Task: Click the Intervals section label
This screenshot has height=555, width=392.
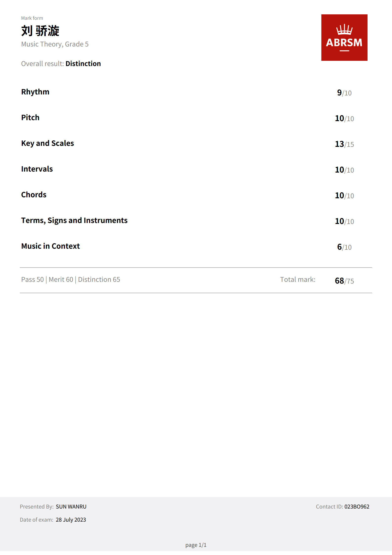Action: [x=37, y=169]
